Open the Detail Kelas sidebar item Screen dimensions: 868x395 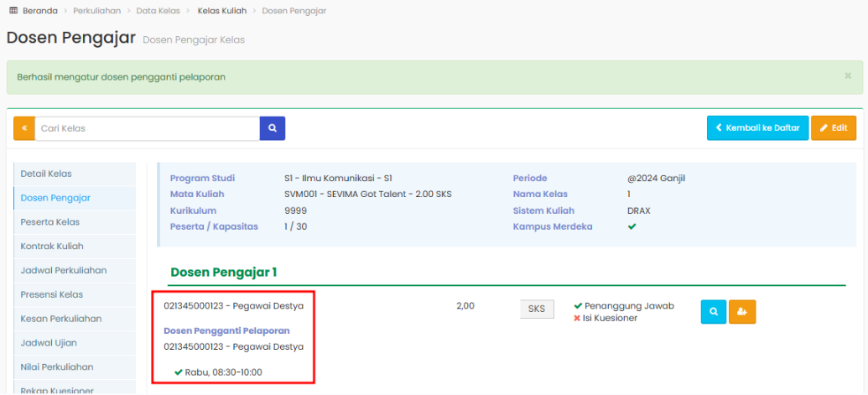click(x=46, y=174)
